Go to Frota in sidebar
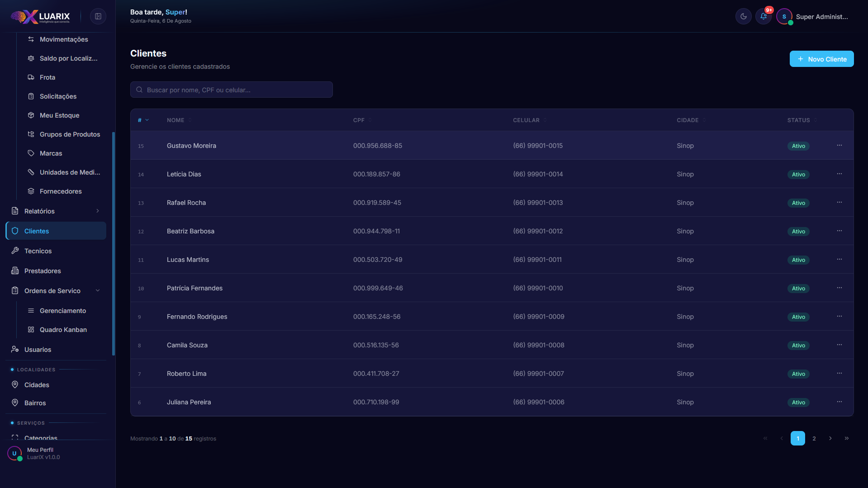Screen dimensions: 868x488 click(x=47, y=77)
